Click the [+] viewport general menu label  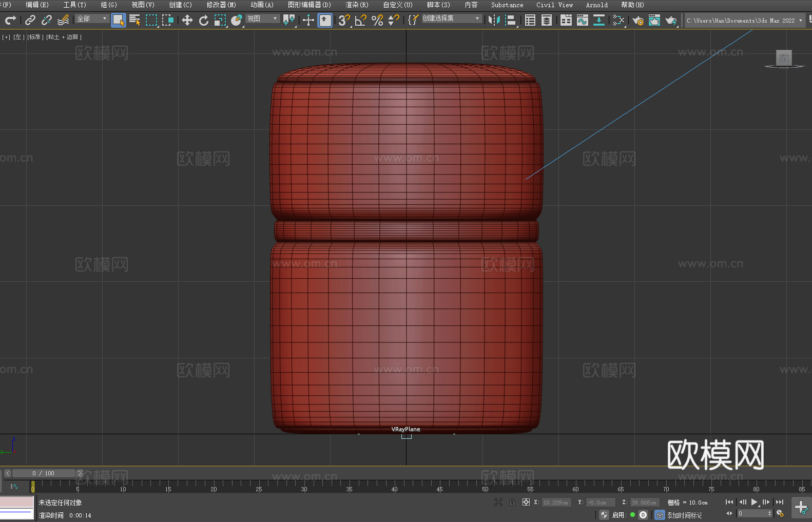pos(6,37)
